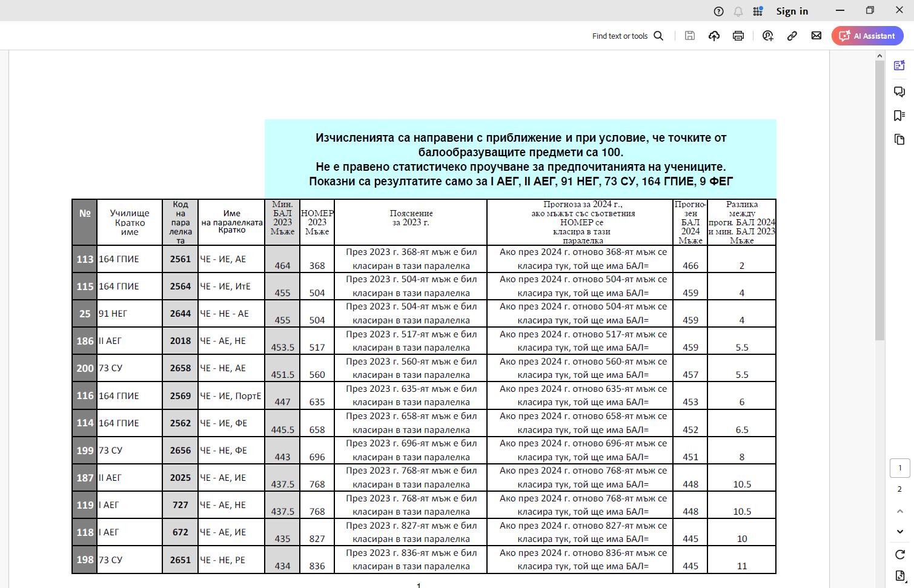The height and width of the screenshot is (588, 914).
Task: Click Sign in
Action: (792, 12)
